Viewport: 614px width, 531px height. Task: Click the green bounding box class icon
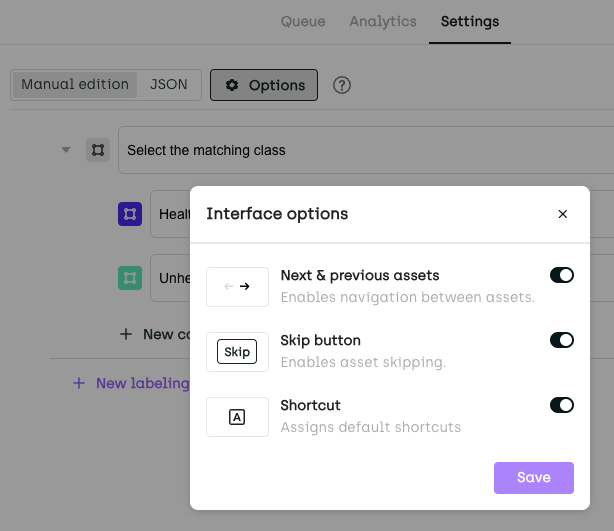130,278
